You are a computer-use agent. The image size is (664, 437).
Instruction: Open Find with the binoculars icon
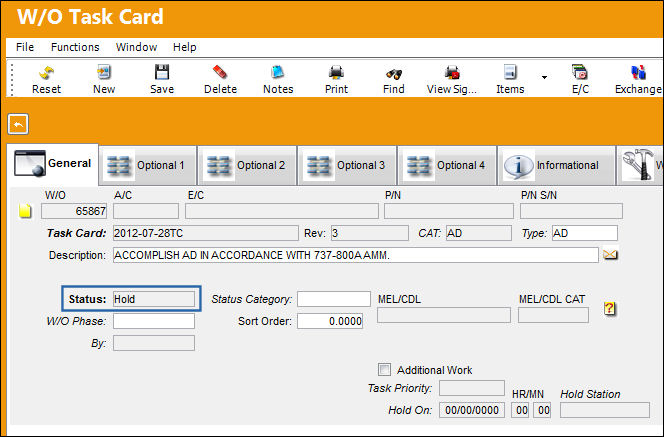(x=394, y=74)
